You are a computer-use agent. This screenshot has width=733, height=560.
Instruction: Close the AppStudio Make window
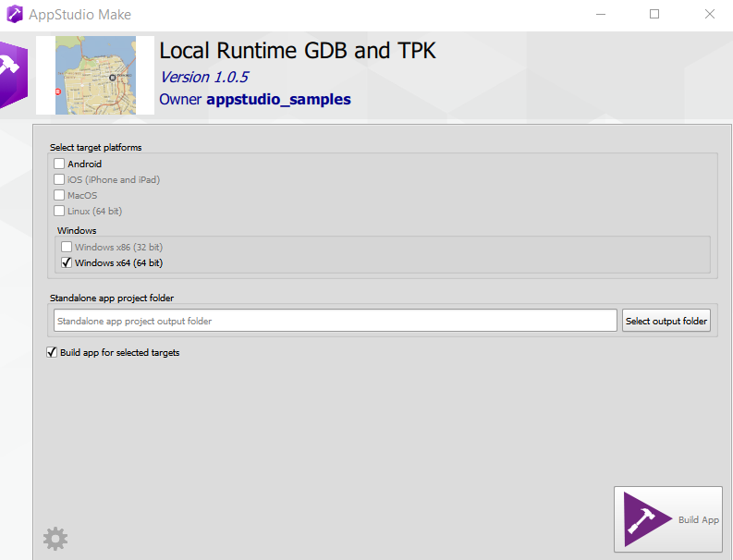point(710,15)
